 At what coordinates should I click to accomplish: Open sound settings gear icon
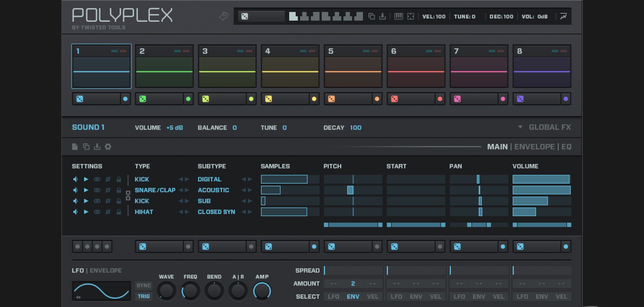pos(108,146)
